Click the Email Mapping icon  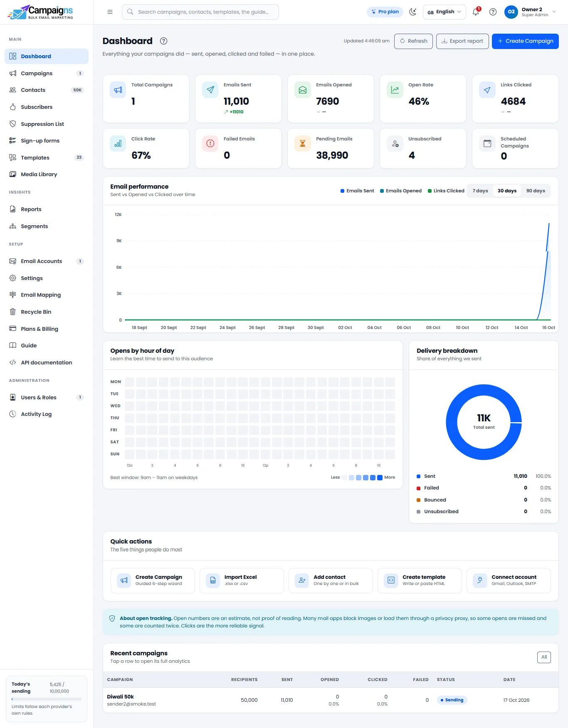pyautogui.click(x=13, y=295)
